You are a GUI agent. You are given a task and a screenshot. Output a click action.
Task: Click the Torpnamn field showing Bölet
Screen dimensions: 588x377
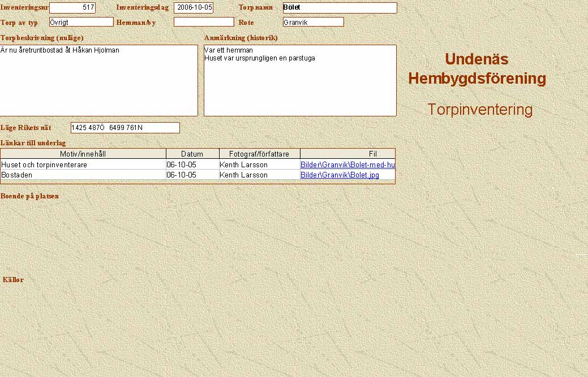pos(340,8)
